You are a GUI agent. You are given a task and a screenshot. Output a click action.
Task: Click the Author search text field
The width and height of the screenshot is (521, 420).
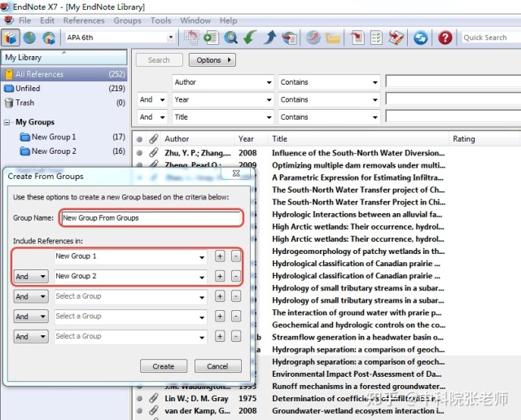pyautogui.click(x=453, y=81)
